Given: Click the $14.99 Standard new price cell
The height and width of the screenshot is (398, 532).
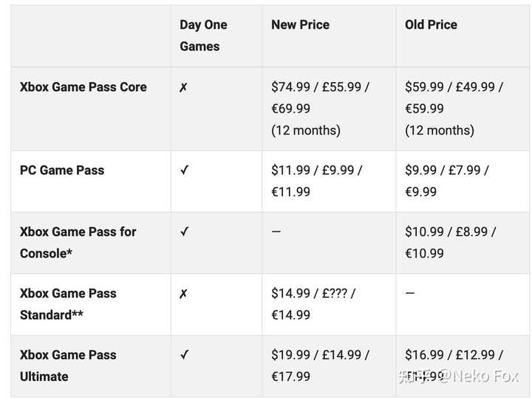Looking at the screenshot, I should click(x=313, y=303).
